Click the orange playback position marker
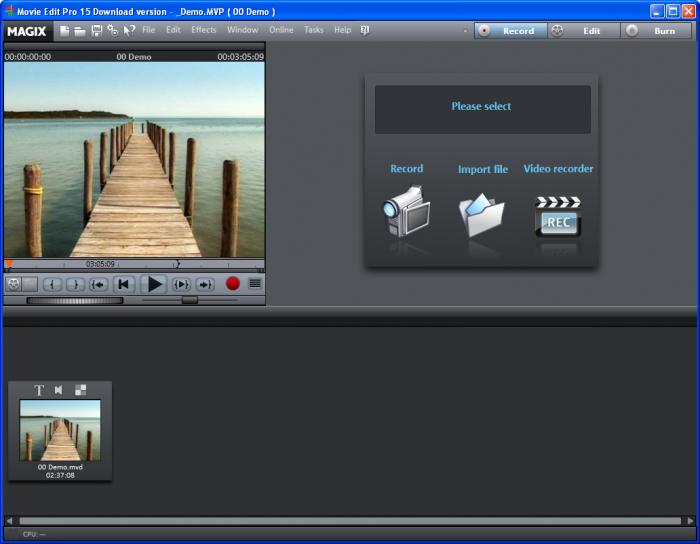The height and width of the screenshot is (544, 700). pos(9,264)
